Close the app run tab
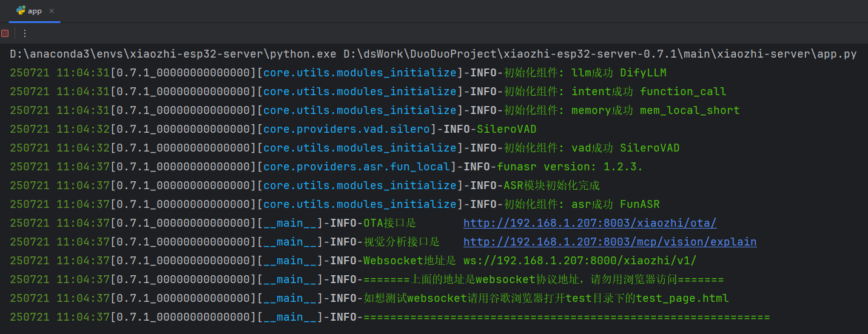 coord(51,11)
